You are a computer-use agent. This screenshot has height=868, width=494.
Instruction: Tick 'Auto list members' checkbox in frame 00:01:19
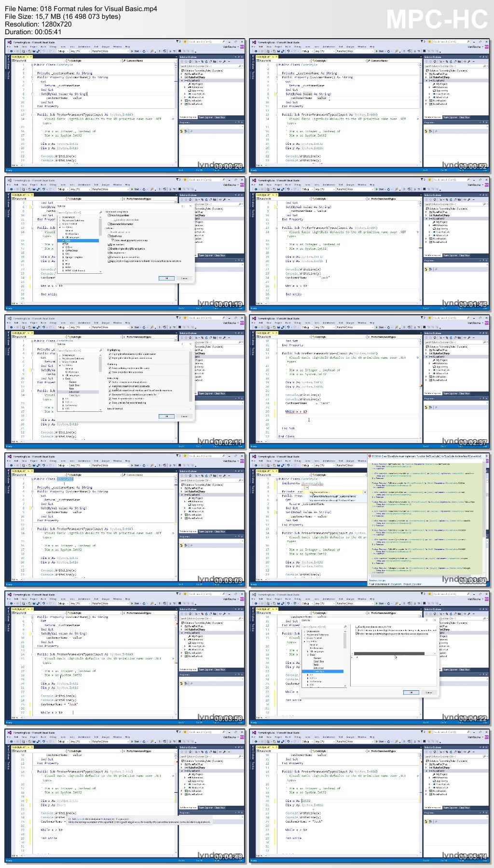click(x=109, y=215)
